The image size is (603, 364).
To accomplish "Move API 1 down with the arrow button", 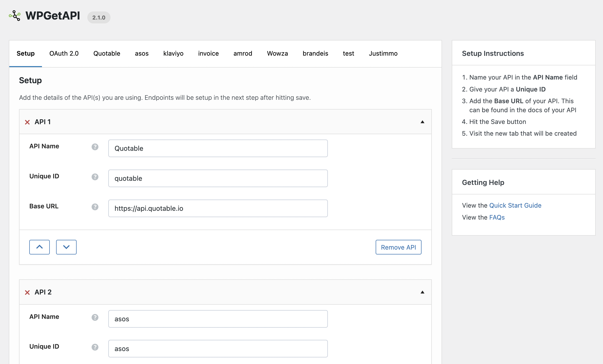I will coord(66,247).
